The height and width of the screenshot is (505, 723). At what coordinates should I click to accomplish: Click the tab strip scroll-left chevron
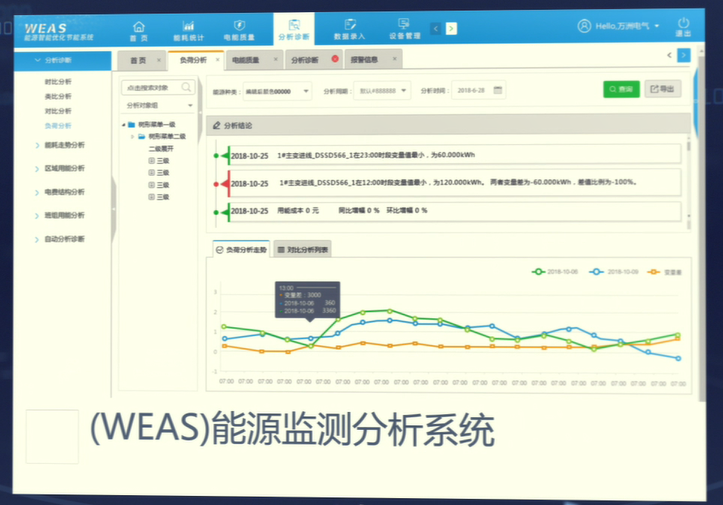669,55
